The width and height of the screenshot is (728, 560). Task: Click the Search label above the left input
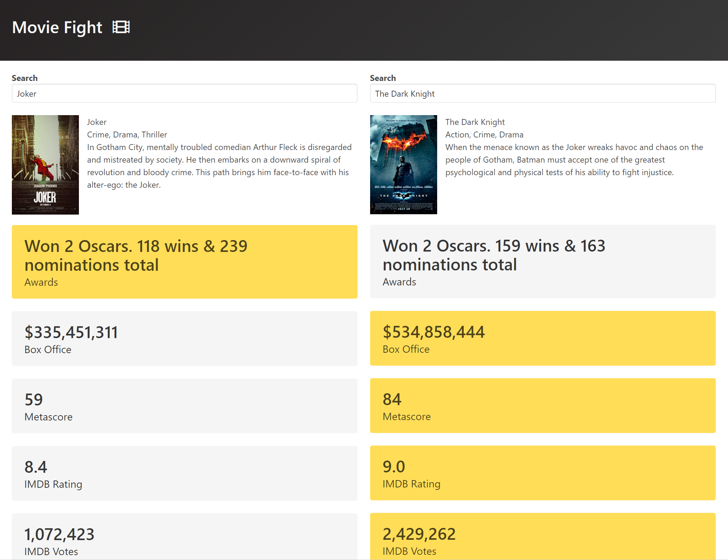click(24, 77)
